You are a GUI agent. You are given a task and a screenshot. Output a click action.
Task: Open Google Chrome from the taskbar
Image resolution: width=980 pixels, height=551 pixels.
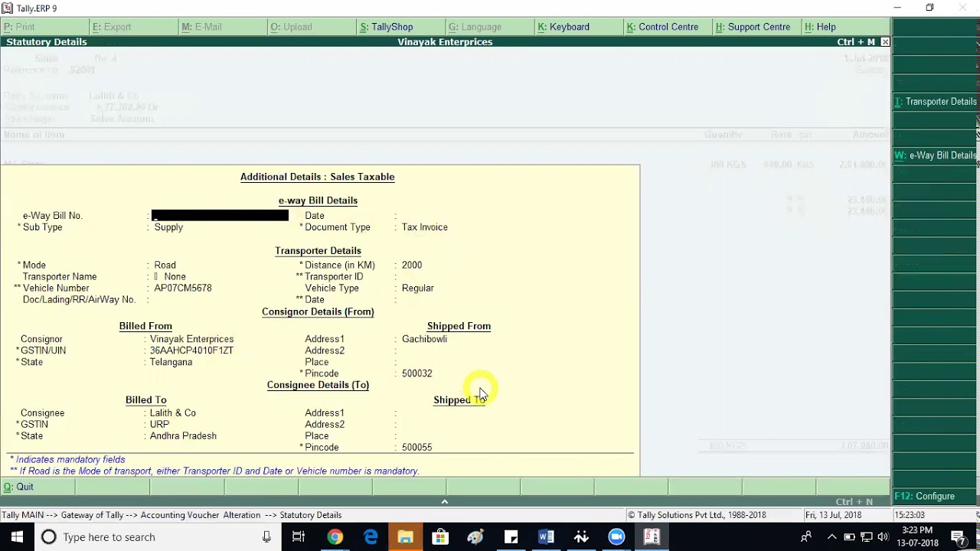[335, 537]
